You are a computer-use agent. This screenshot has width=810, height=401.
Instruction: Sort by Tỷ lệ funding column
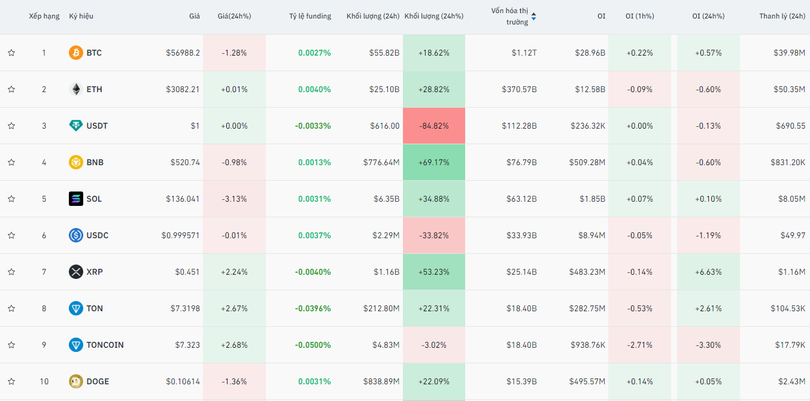tap(310, 17)
